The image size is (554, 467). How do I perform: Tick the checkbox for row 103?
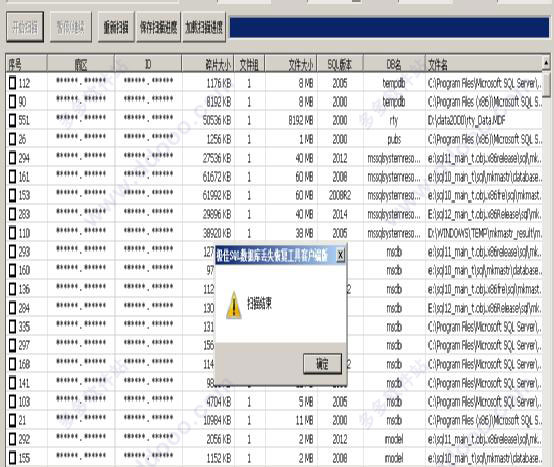coord(12,402)
